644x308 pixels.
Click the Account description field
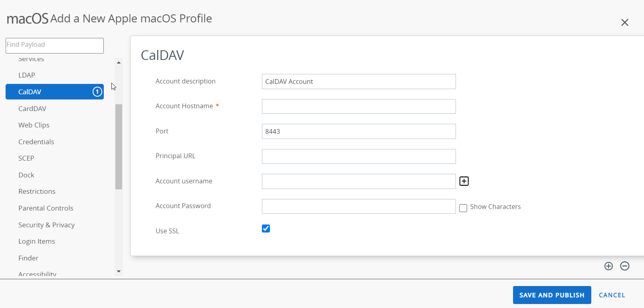coord(359,81)
